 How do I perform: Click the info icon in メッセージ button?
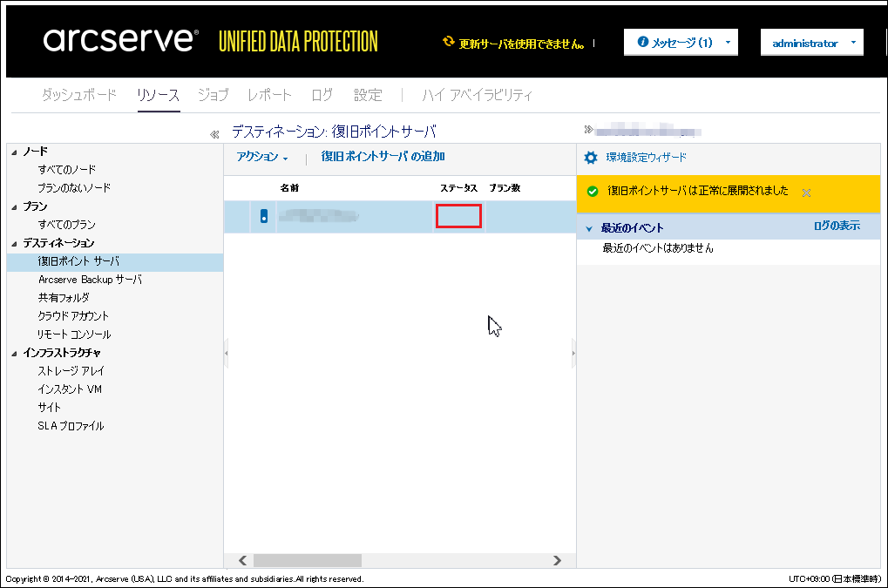(643, 41)
